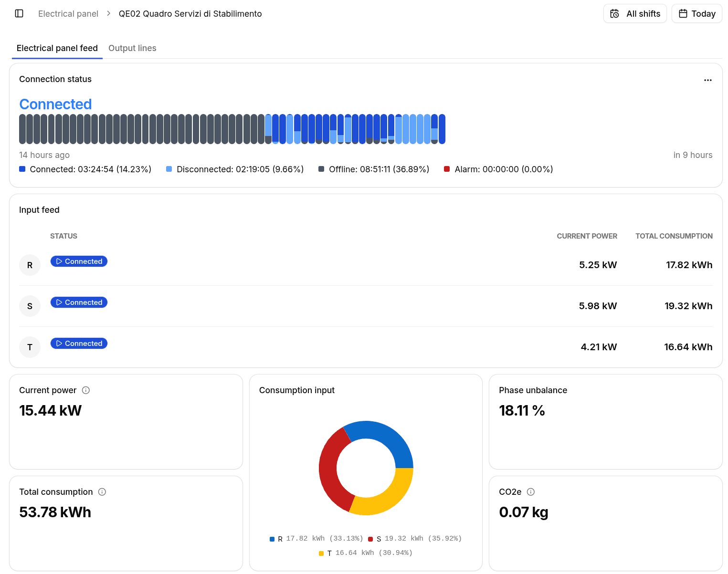Open the Connection status three-dot menu
Image resolution: width=728 pixels, height=574 pixels.
[x=707, y=80]
